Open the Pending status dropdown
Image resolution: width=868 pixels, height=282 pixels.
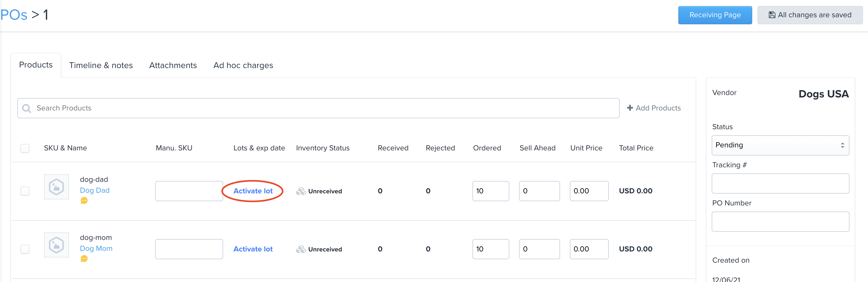[x=780, y=145]
